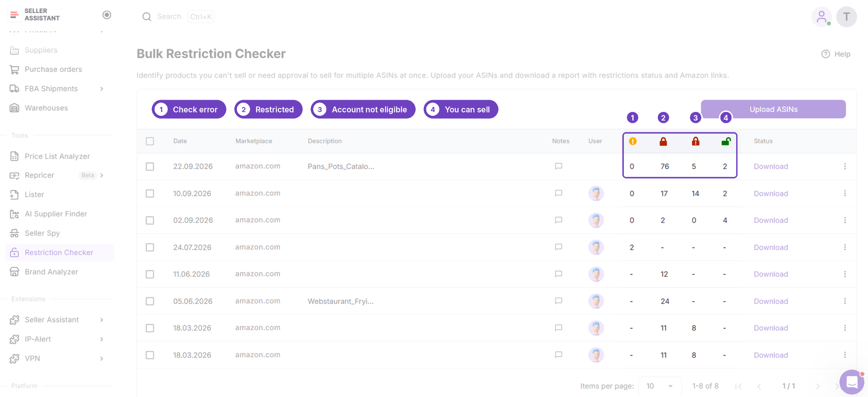Click Webstaurant_Fryi... description text

(x=340, y=301)
